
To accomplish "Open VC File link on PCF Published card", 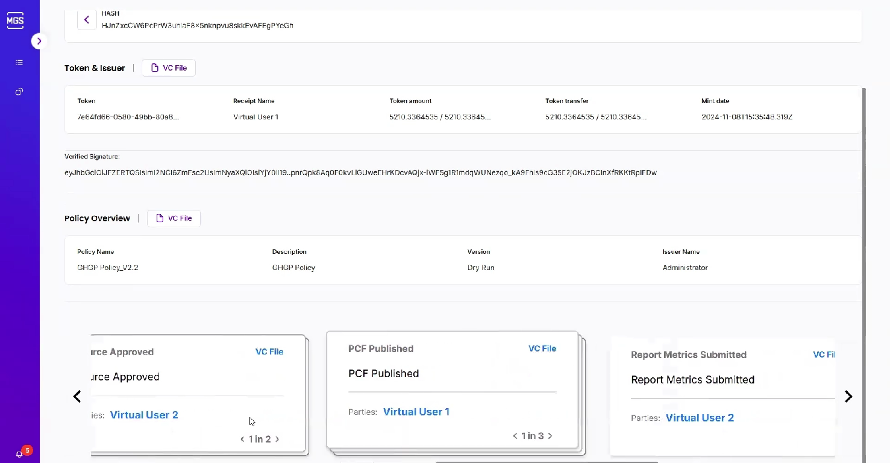I will point(542,349).
